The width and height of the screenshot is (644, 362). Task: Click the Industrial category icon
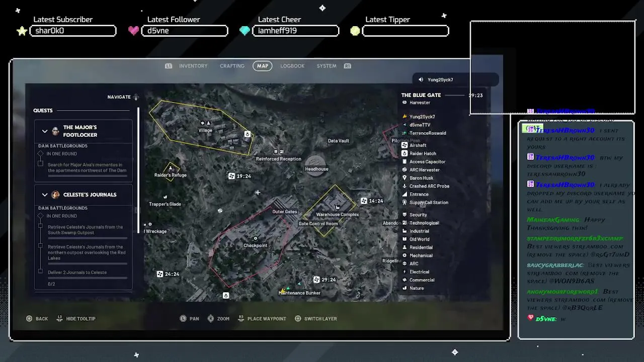point(405,231)
